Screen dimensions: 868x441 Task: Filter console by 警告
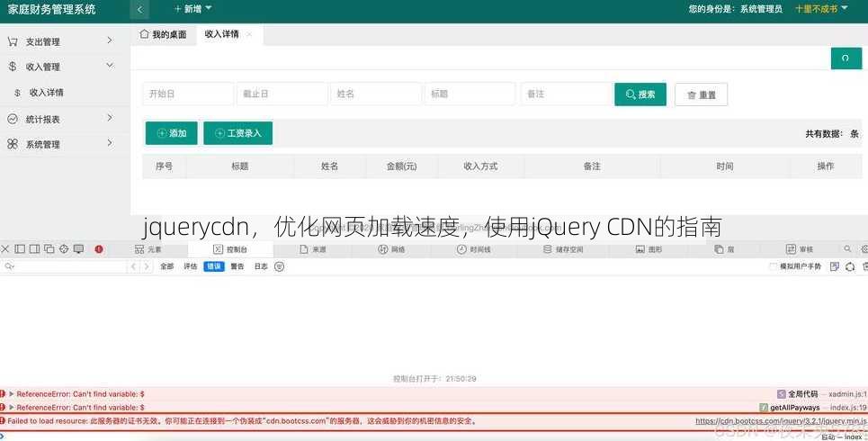click(x=237, y=266)
